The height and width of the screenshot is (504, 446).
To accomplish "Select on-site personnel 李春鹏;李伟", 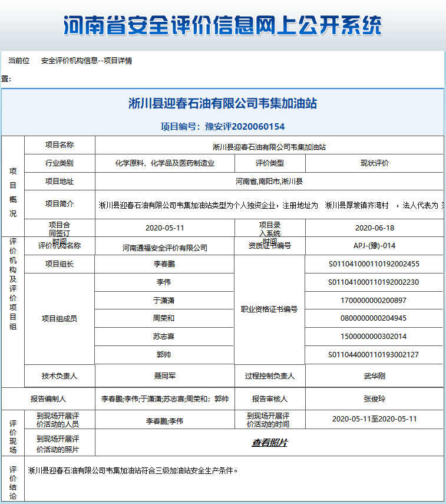I will [x=164, y=421].
